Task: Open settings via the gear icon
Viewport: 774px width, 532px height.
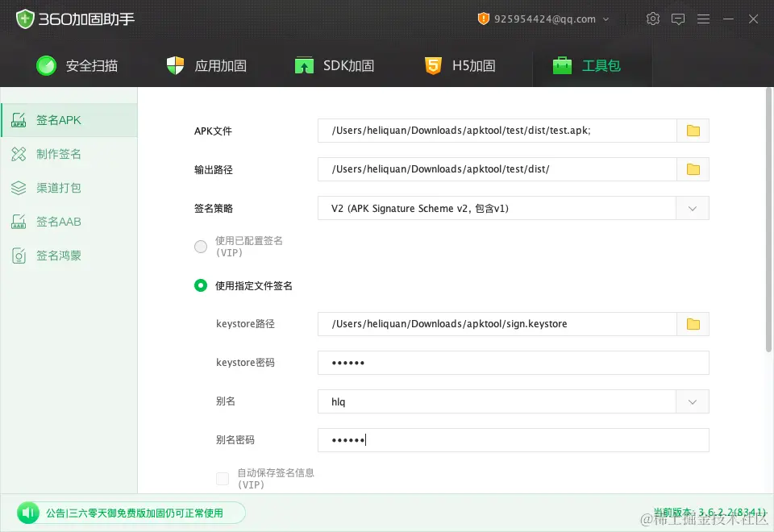Action: (x=652, y=19)
